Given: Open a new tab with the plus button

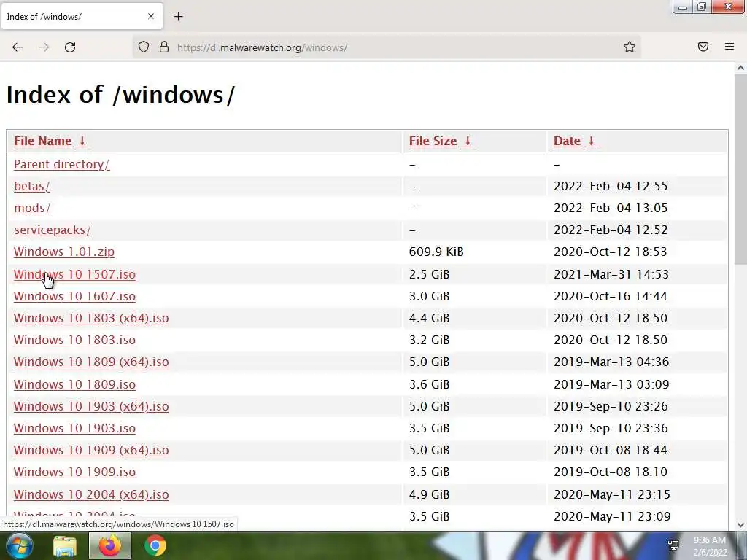Looking at the screenshot, I should pyautogui.click(x=178, y=17).
